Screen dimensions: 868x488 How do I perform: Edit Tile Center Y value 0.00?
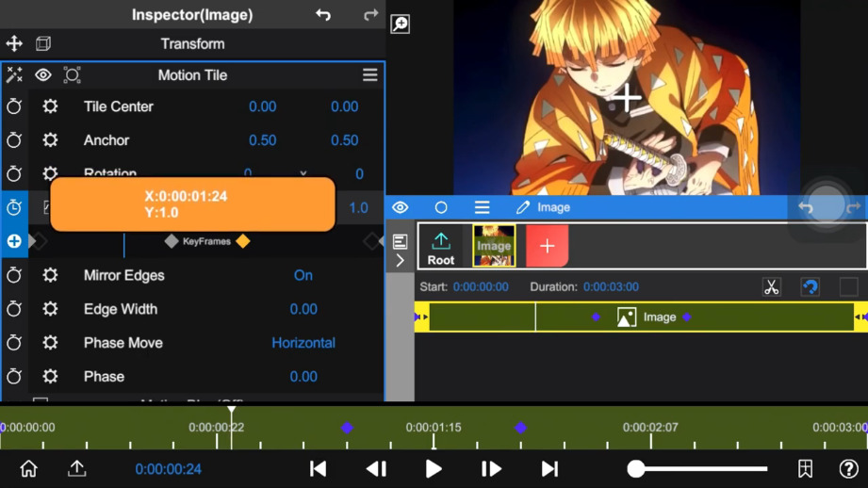(x=344, y=106)
